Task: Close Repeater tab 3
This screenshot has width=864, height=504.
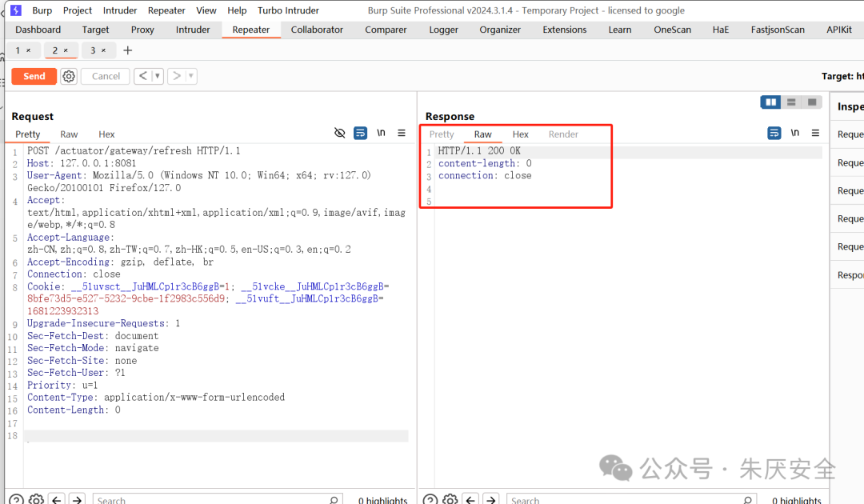Action: 103,50
